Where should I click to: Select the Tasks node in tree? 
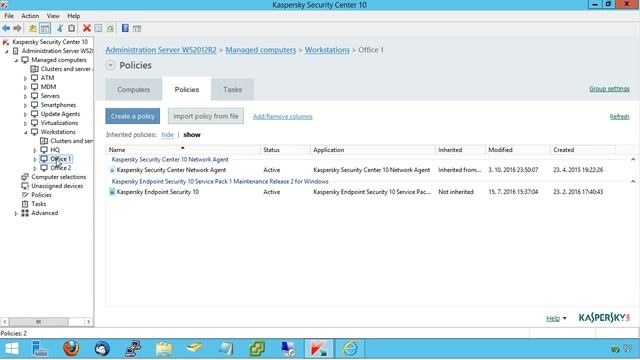point(39,204)
